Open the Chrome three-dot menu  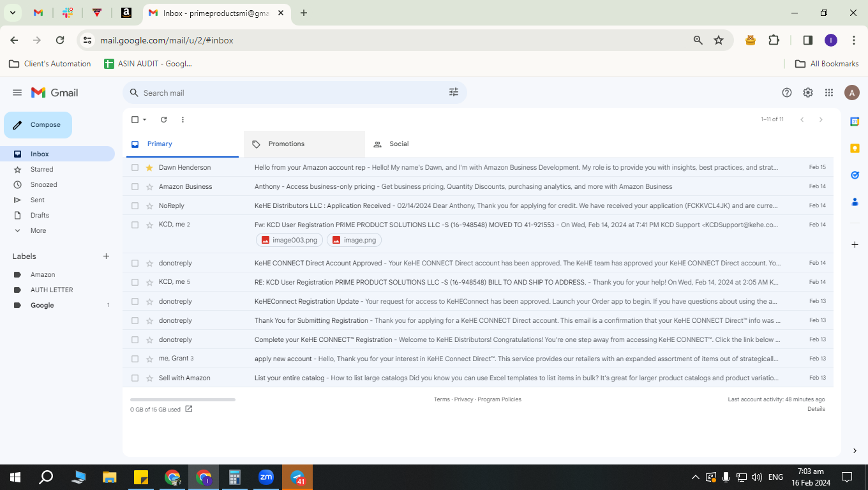tap(854, 40)
